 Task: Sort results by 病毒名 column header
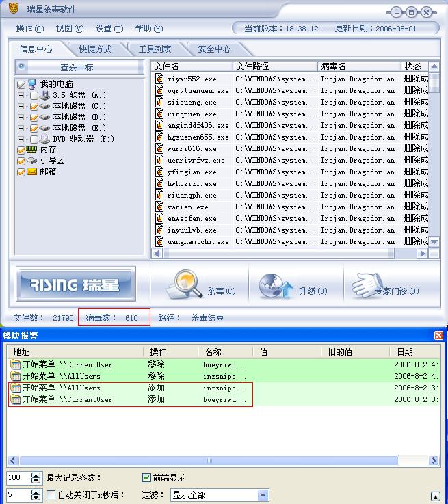(359, 66)
